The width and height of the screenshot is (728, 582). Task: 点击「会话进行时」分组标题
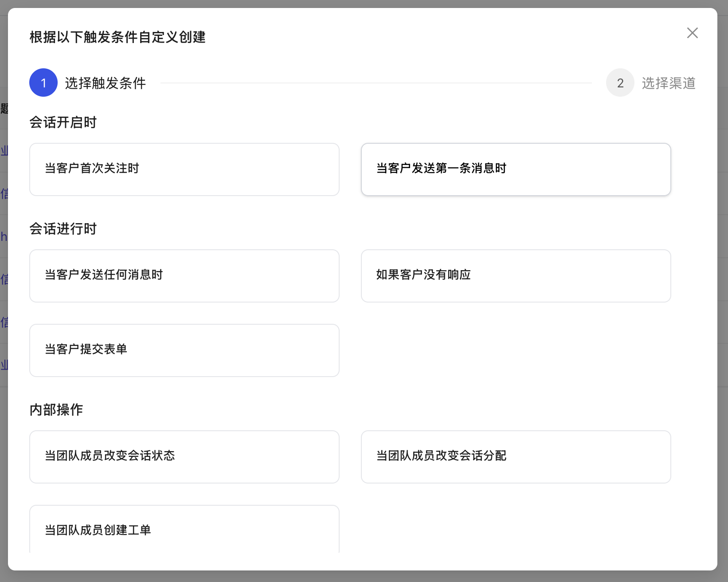tap(63, 229)
